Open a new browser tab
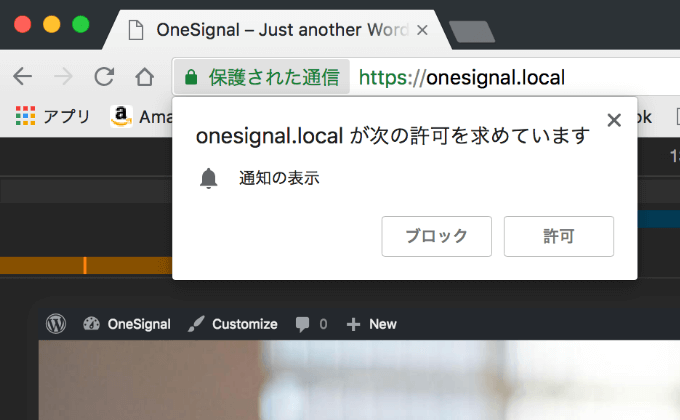 coord(472,32)
